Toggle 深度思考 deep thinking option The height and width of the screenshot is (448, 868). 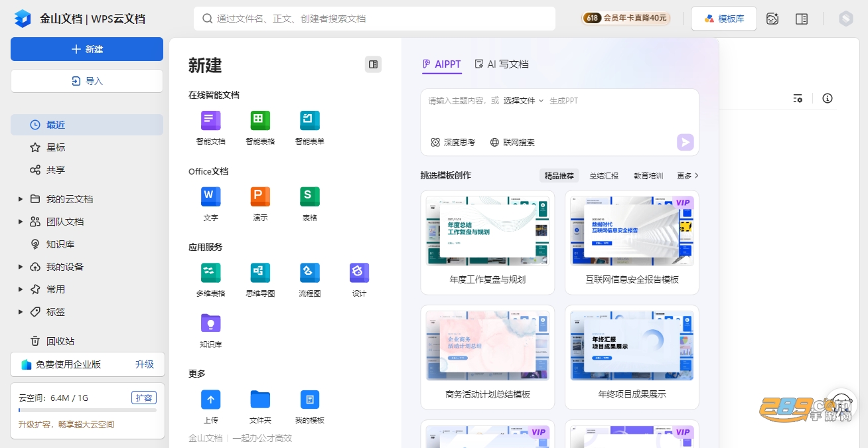tap(453, 142)
